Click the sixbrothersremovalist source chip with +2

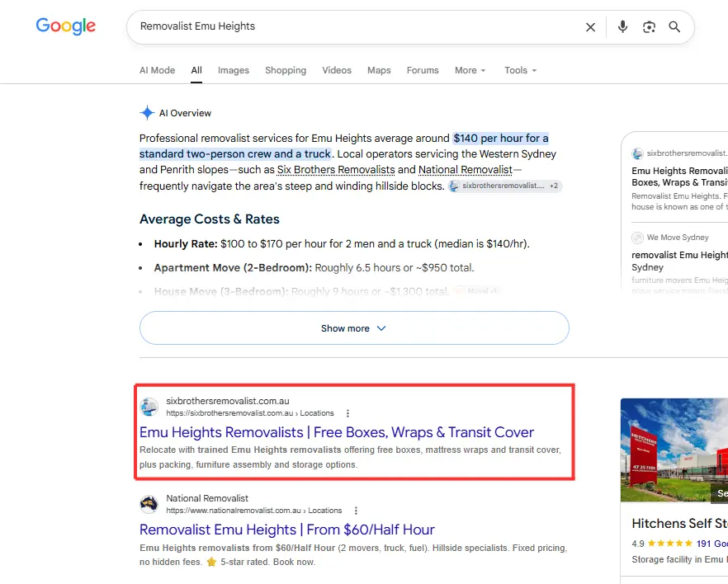tap(504, 186)
